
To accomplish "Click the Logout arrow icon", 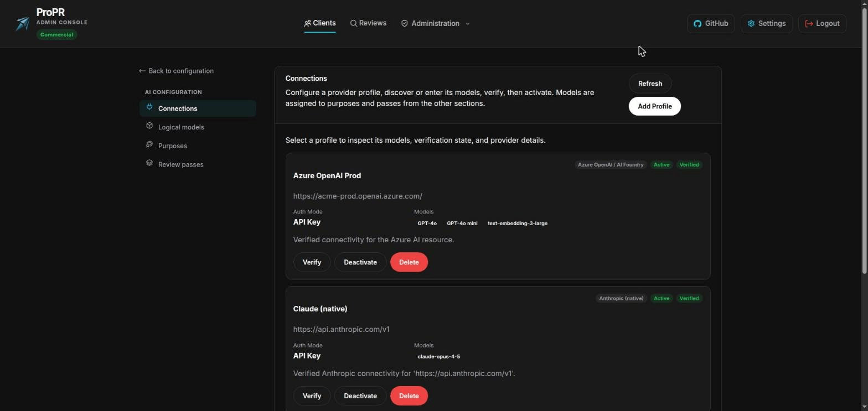I will 809,24.
